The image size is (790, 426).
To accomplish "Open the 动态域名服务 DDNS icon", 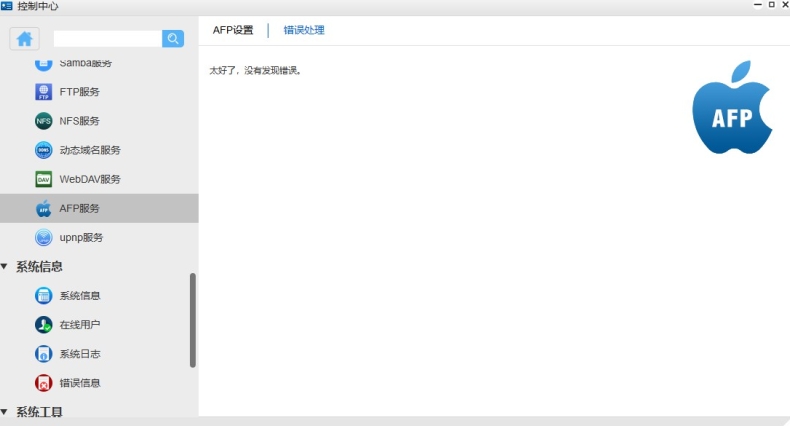I will (44, 150).
